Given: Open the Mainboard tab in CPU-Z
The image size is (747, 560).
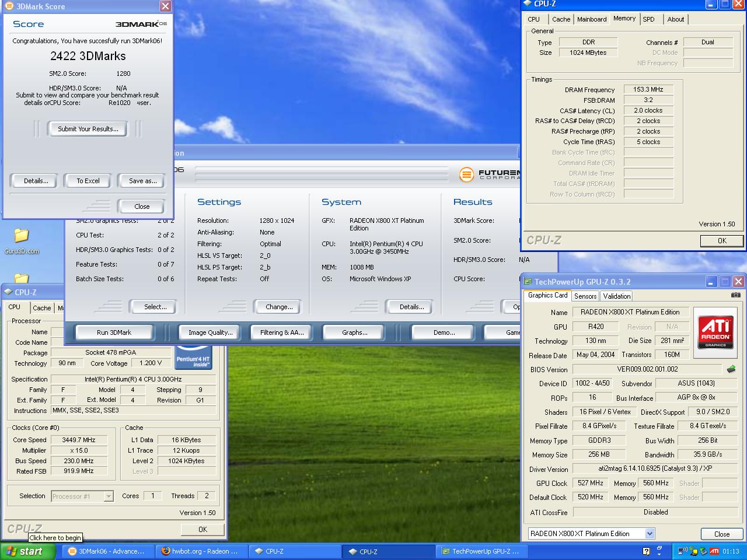Looking at the screenshot, I should (x=592, y=19).
